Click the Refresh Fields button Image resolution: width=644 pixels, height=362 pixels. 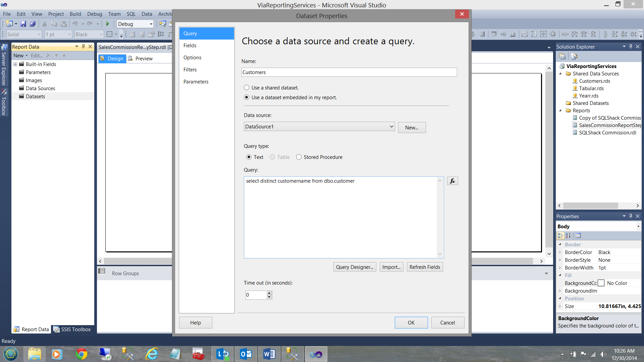[425, 267]
